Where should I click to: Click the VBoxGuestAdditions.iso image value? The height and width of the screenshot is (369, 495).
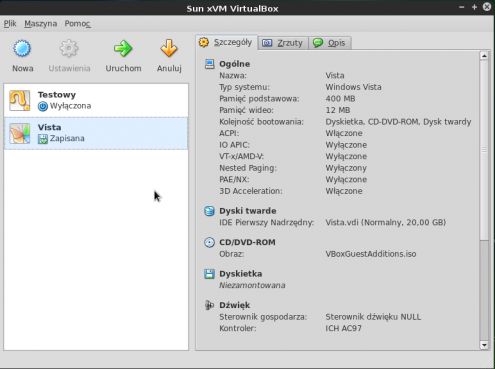(x=371, y=254)
